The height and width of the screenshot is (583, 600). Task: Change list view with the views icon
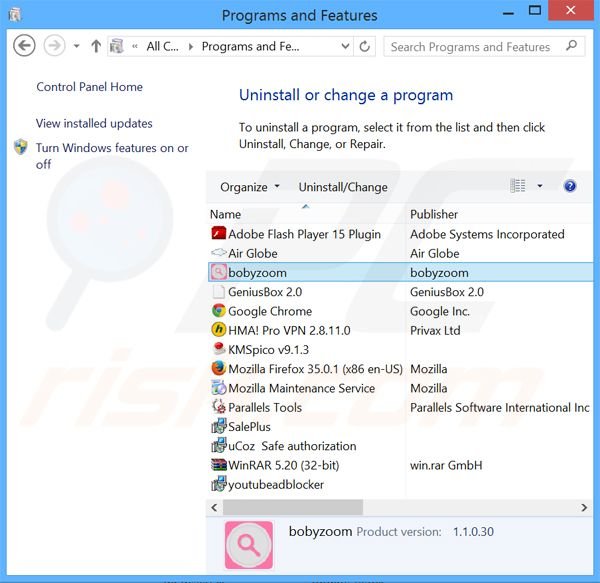518,186
